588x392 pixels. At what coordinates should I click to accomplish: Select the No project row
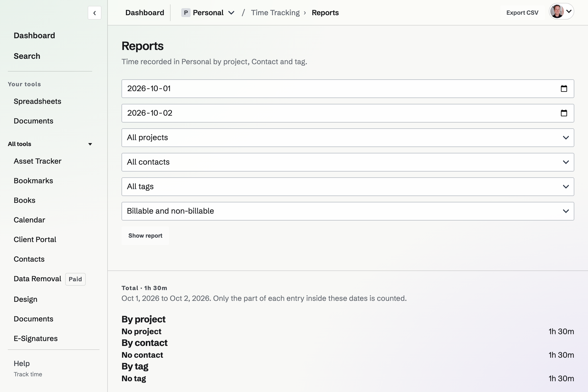348,331
